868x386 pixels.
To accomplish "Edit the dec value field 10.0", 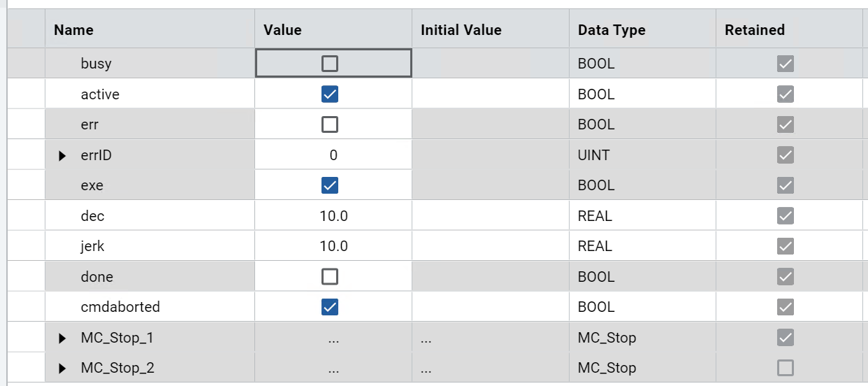I will (333, 216).
